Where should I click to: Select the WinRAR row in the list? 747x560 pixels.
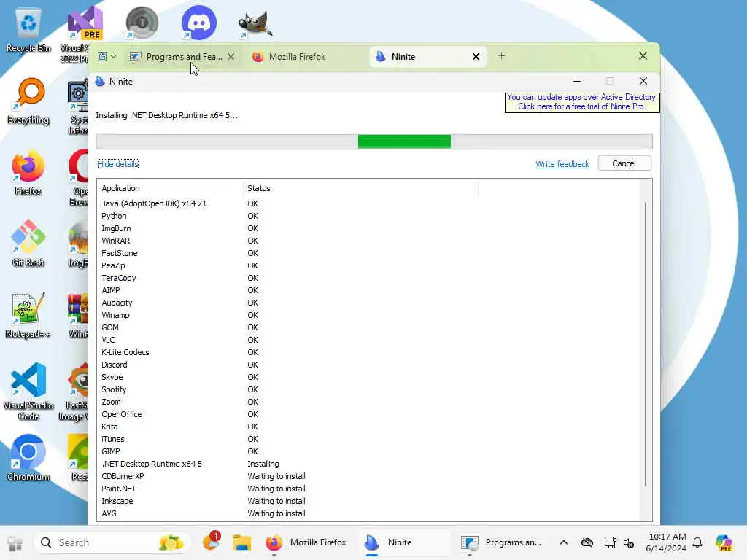368,241
